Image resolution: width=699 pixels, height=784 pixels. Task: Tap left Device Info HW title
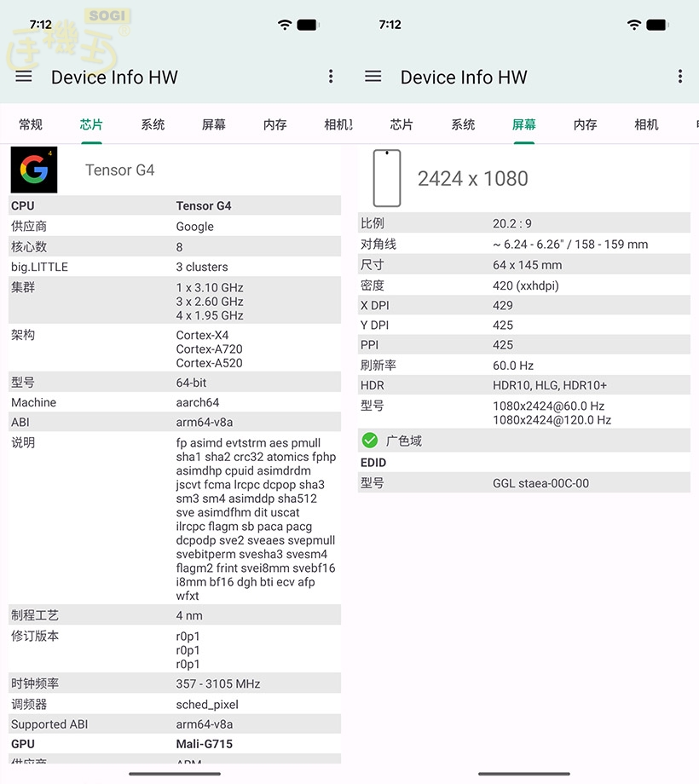(x=114, y=77)
